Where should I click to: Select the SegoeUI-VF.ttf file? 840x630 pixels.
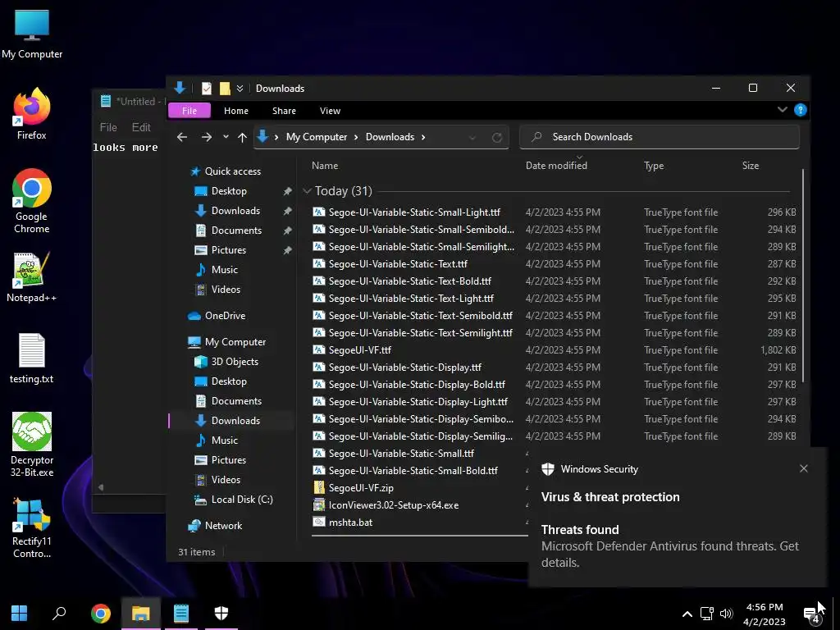click(x=360, y=350)
